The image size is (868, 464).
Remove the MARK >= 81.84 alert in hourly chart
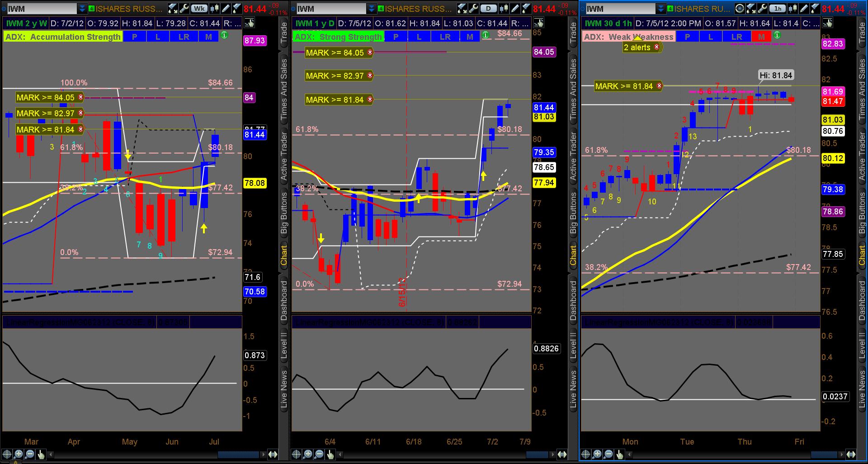(x=660, y=86)
